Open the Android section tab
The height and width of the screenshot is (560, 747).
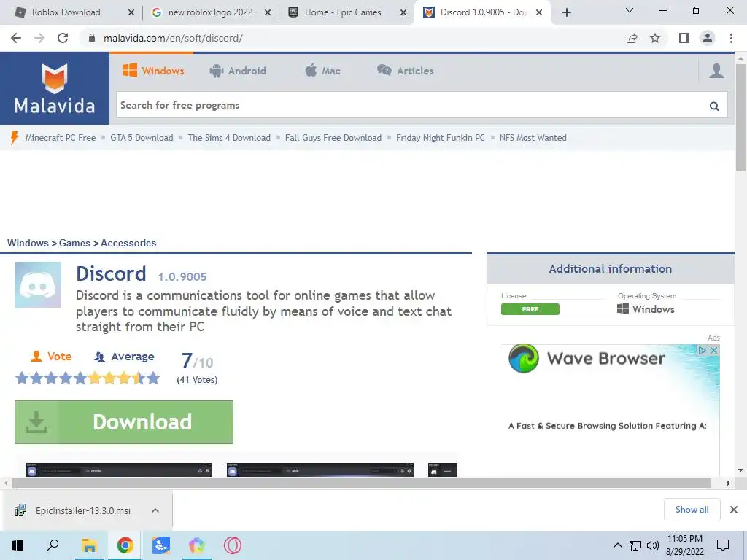[x=237, y=71]
